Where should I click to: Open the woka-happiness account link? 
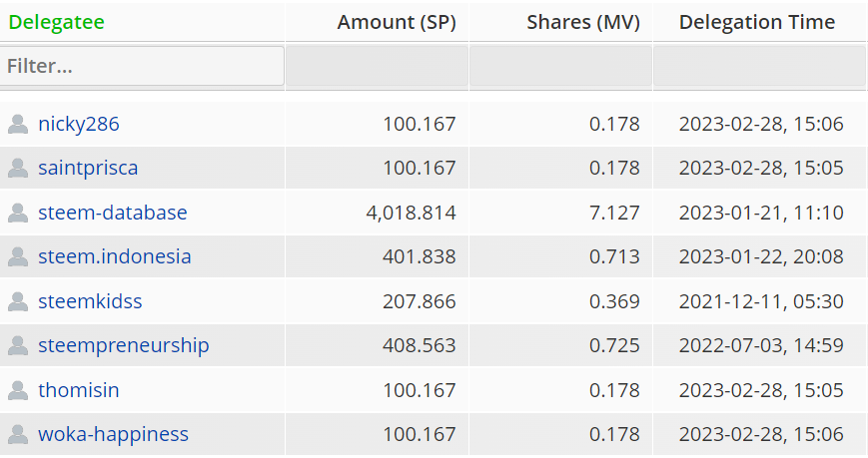coord(114,434)
